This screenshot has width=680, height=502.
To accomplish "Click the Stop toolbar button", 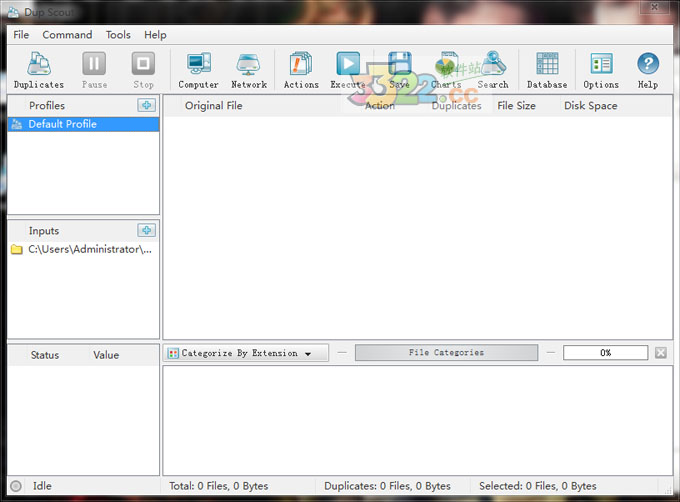I will pyautogui.click(x=143, y=70).
